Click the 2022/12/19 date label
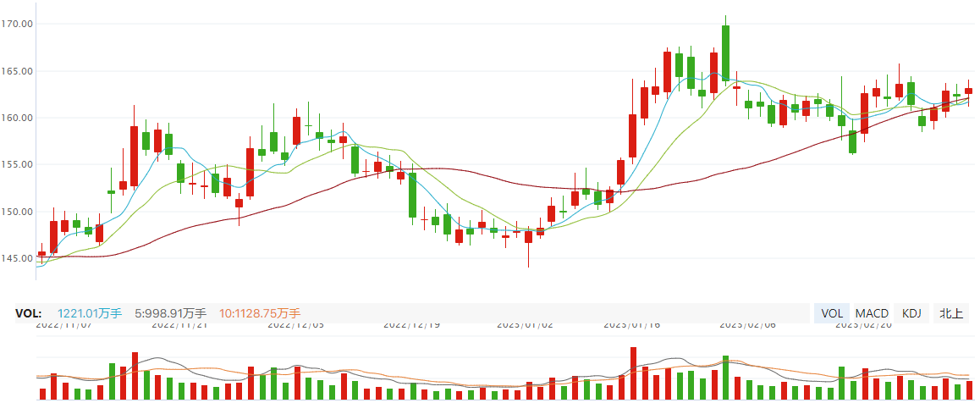The width and height of the screenshot is (980, 403). click(410, 325)
